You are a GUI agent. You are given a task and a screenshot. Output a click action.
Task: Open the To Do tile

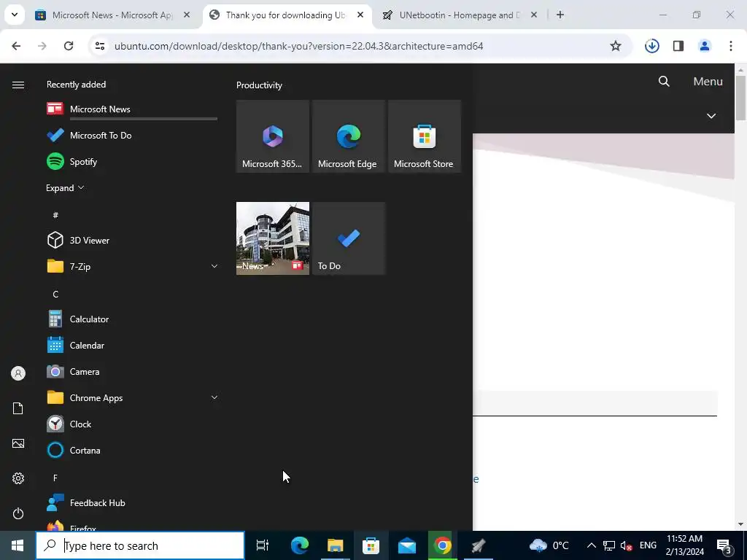click(x=349, y=238)
